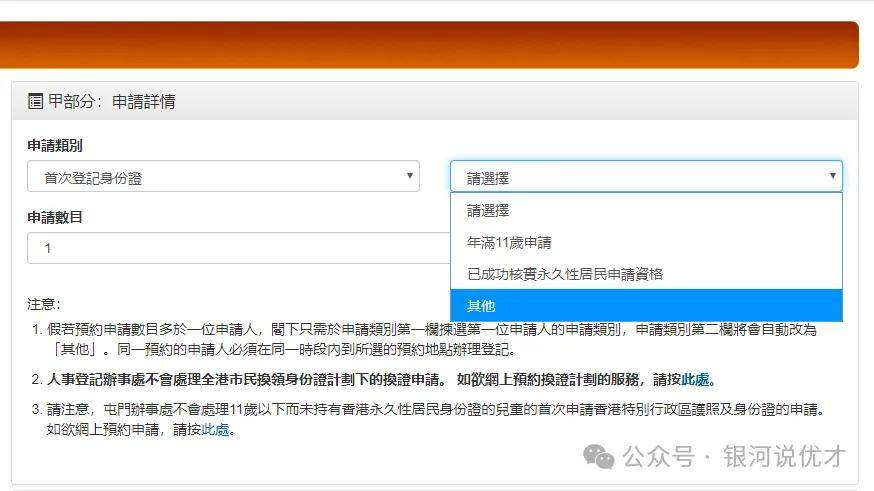874x491 pixels.
Task: Open the 此處 link in note 2
Action: click(695, 380)
